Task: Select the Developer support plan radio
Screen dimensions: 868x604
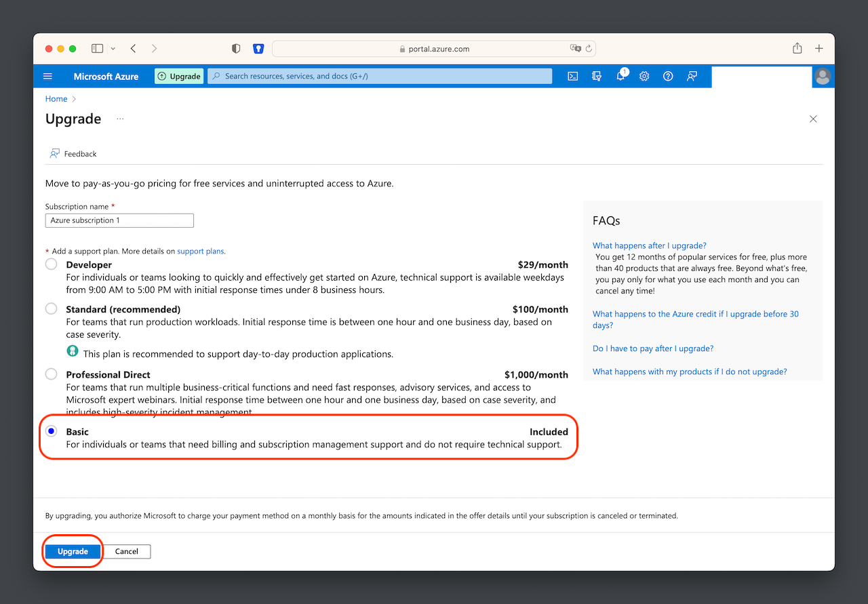Action: coord(52,264)
